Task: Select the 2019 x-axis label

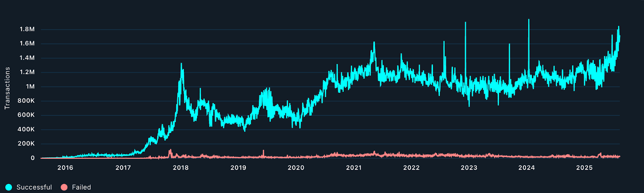Action: (238, 168)
